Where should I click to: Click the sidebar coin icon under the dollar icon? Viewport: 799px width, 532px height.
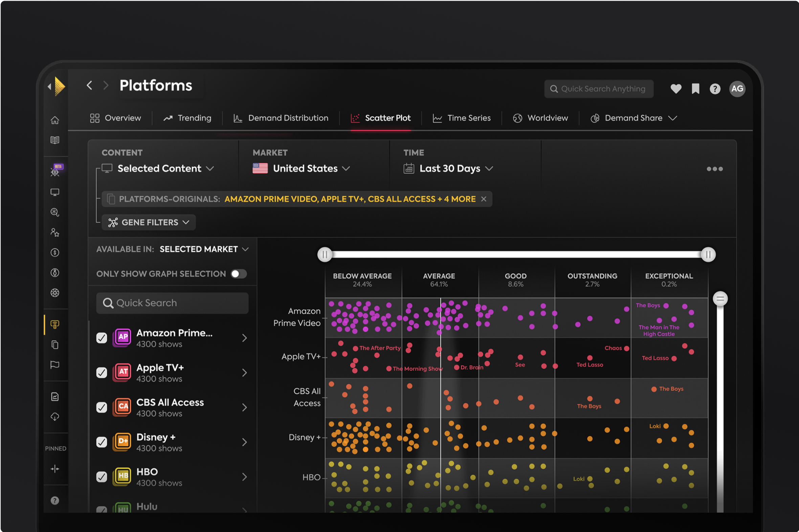(x=55, y=272)
